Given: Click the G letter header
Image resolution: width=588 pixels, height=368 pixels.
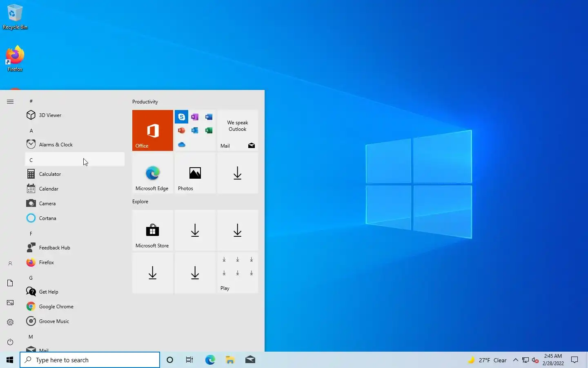Looking at the screenshot, I should [x=75, y=278].
